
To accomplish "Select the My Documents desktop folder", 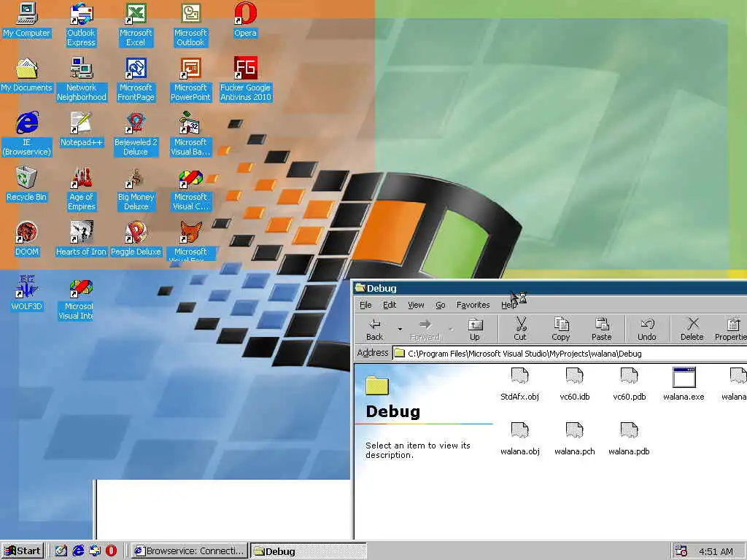I will (x=27, y=74).
